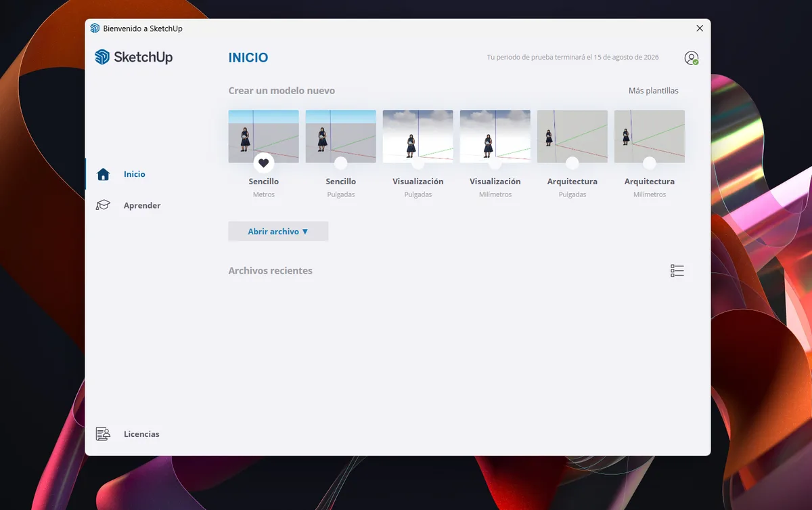The image size is (812, 510).
Task: Open the Inicio tab in sidebar
Action: pyautogui.click(x=134, y=174)
